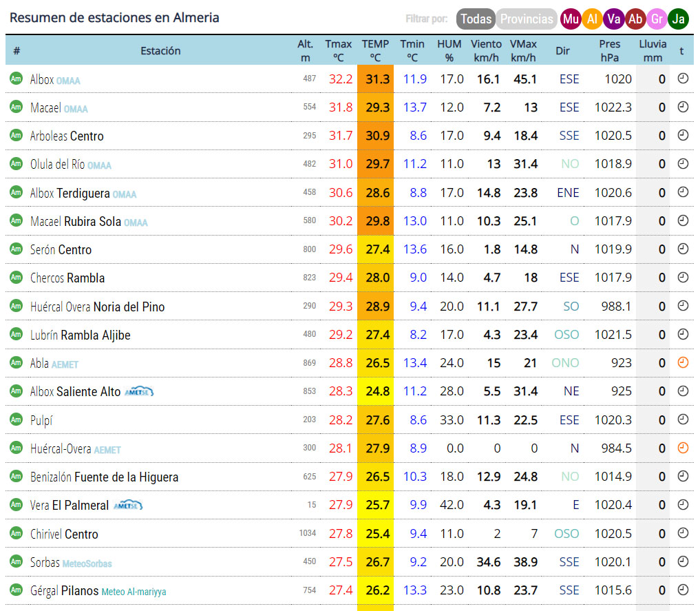This screenshot has width=700, height=611.
Task: Toggle the Gr province filter circle
Action: click(657, 19)
